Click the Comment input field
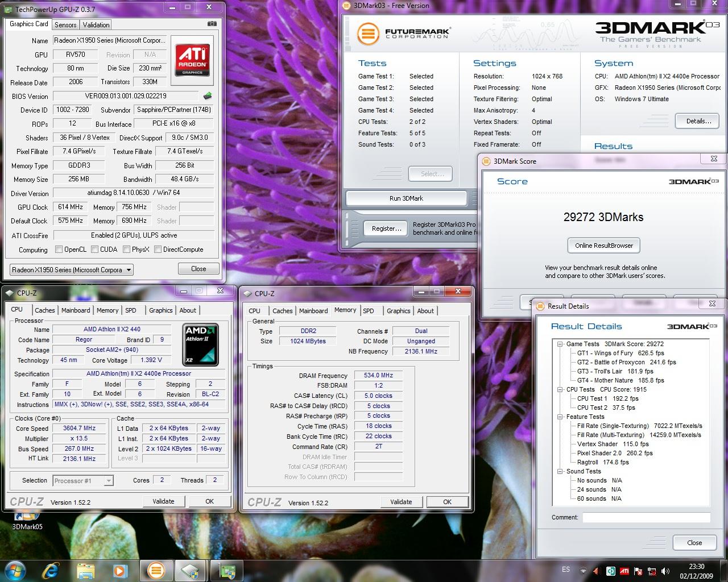This screenshot has width=728, height=582. [646, 517]
